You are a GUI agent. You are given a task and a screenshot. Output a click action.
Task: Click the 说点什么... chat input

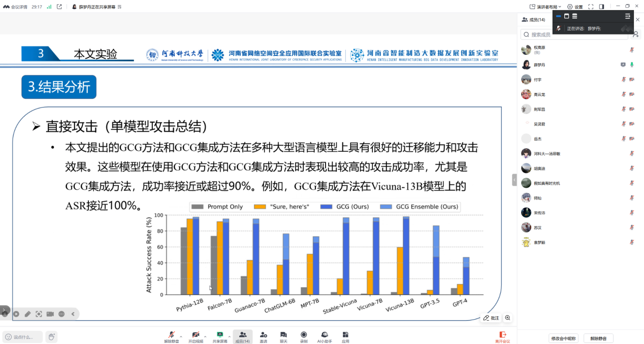pyautogui.click(x=22, y=337)
